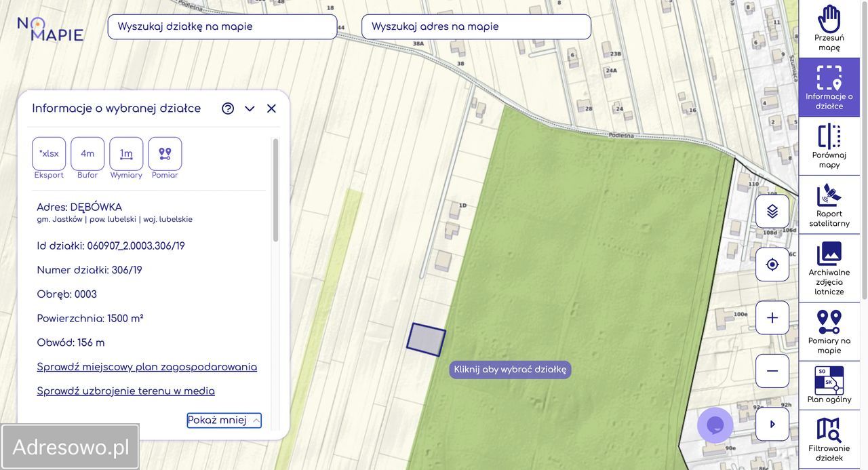The image size is (868, 470).
Task: Zoom out with the minus button
Action: 772,371
